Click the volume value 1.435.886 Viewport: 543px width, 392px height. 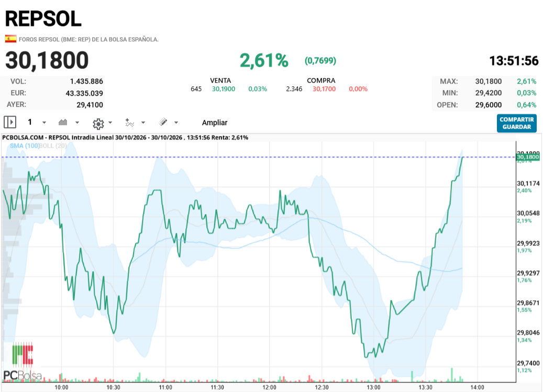(x=86, y=81)
